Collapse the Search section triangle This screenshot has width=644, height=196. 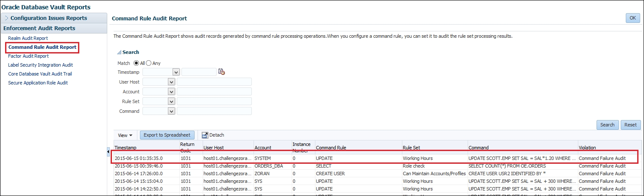[x=119, y=52]
